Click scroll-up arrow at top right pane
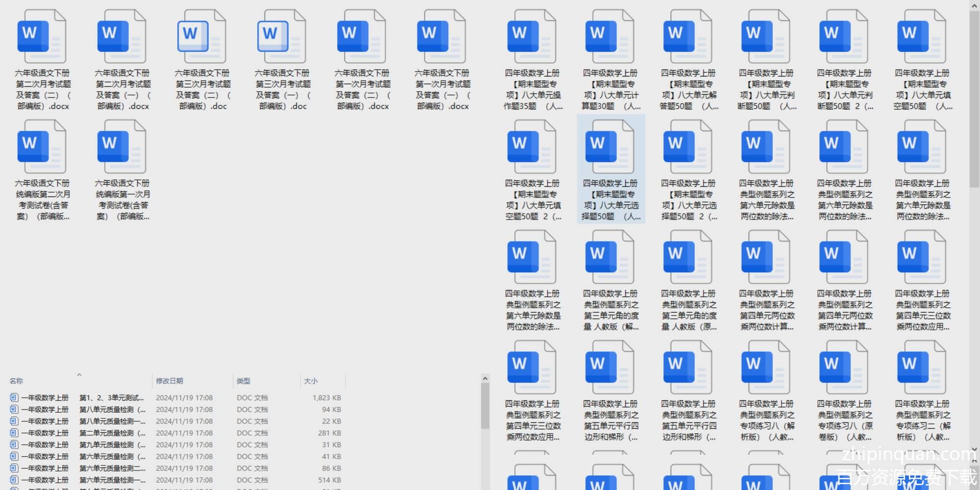 tap(974, 5)
